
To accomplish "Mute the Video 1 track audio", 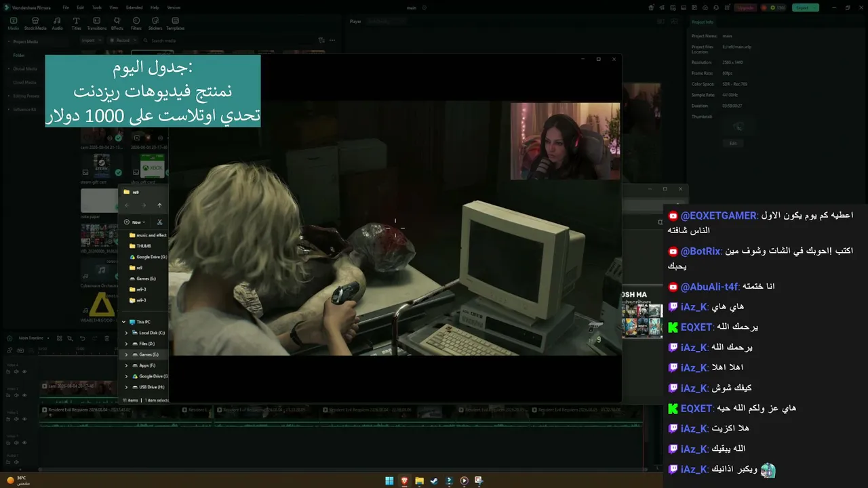I will point(17,441).
